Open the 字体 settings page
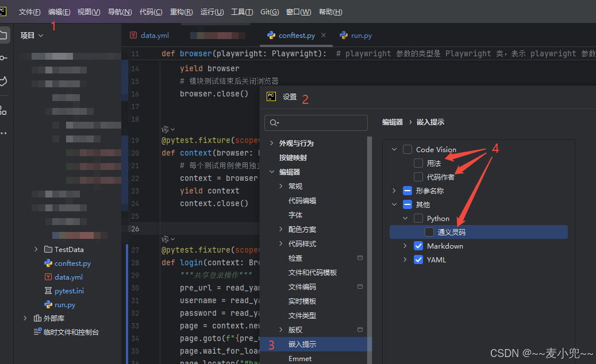The height and width of the screenshot is (364, 596). (x=295, y=215)
